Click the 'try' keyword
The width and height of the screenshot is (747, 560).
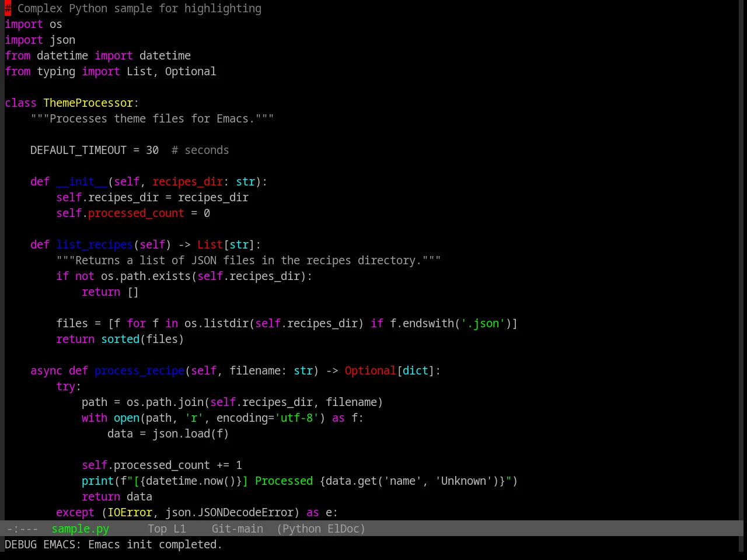tap(65, 386)
